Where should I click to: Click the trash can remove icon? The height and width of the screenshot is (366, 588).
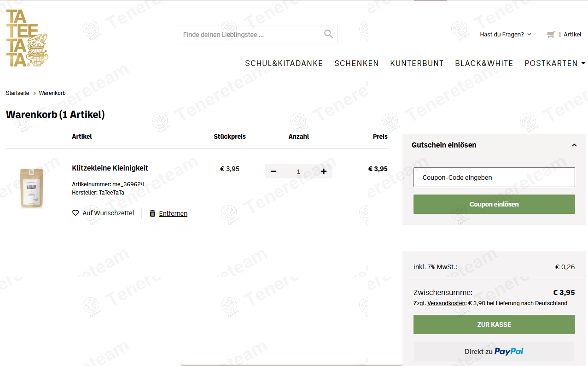152,213
